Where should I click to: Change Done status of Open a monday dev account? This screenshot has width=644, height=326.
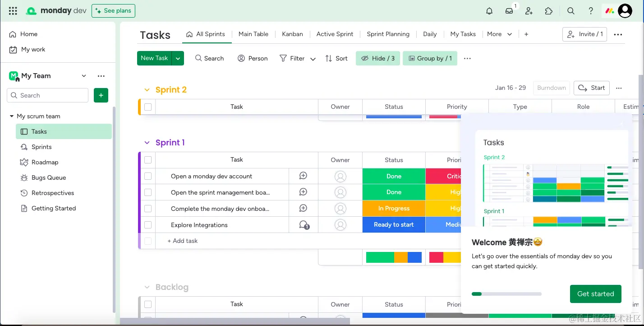(394, 177)
